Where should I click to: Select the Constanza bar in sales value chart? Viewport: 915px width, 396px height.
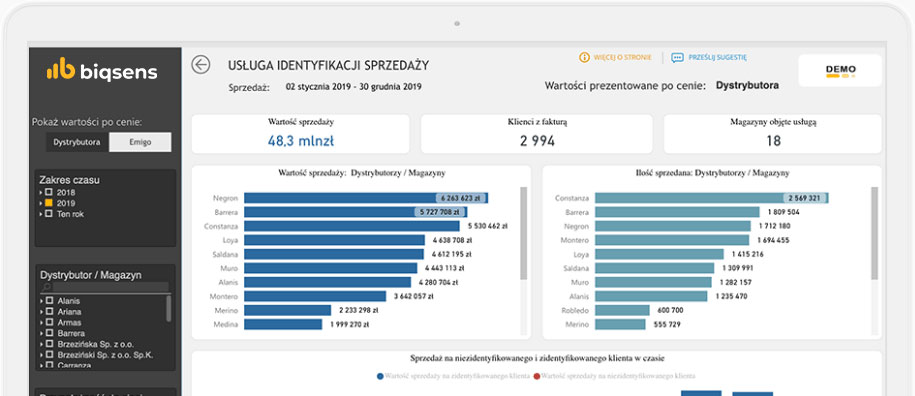point(352,226)
